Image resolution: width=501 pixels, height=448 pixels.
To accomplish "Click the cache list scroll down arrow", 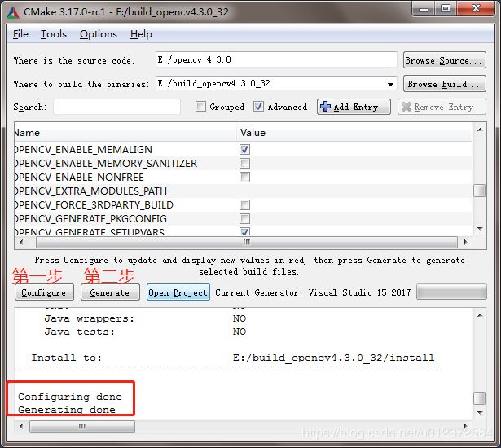I will pyautogui.click(x=480, y=228).
